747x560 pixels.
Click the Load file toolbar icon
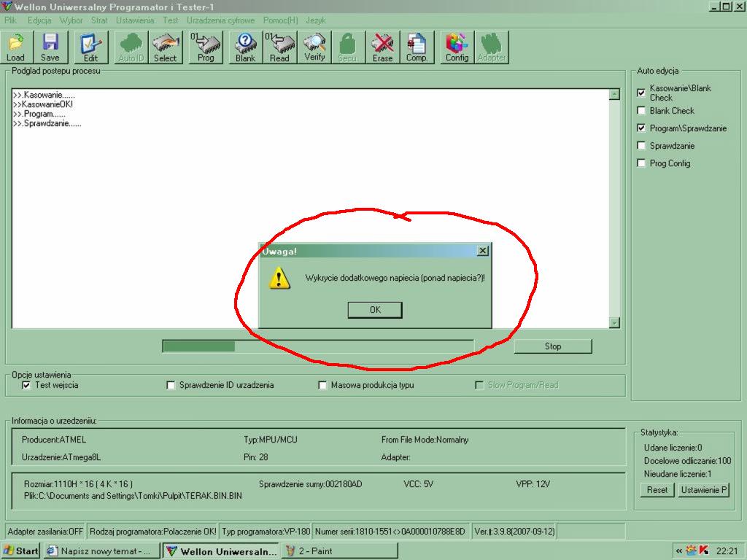(x=16, y=47)
